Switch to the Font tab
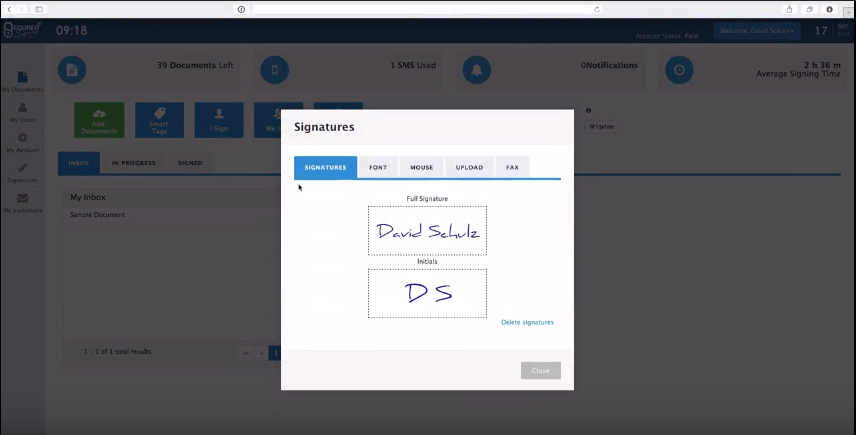This screenshot has width=856, height=435. click(x=378, y=168)
